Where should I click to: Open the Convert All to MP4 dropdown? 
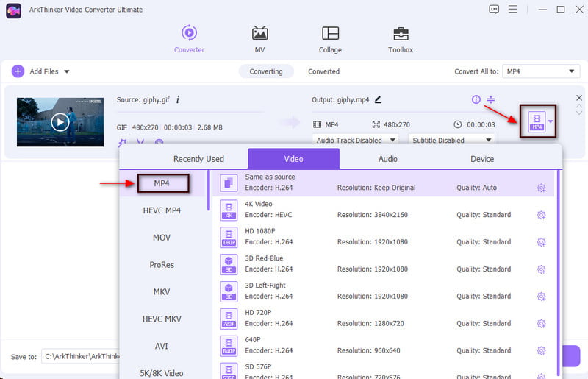click(541, 71)
